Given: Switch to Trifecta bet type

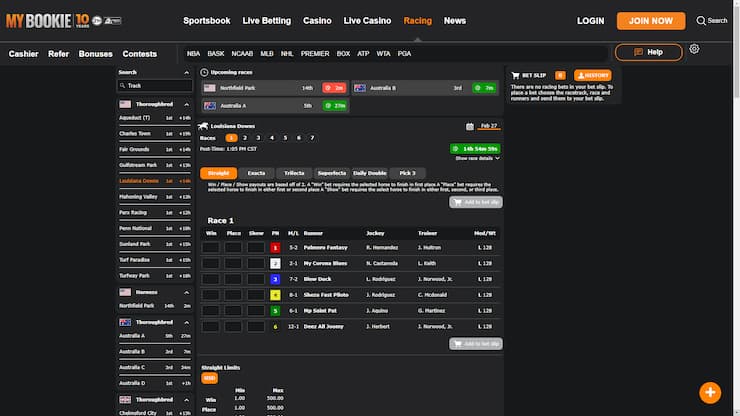Looking at the screenshot, I should point(294,173).
